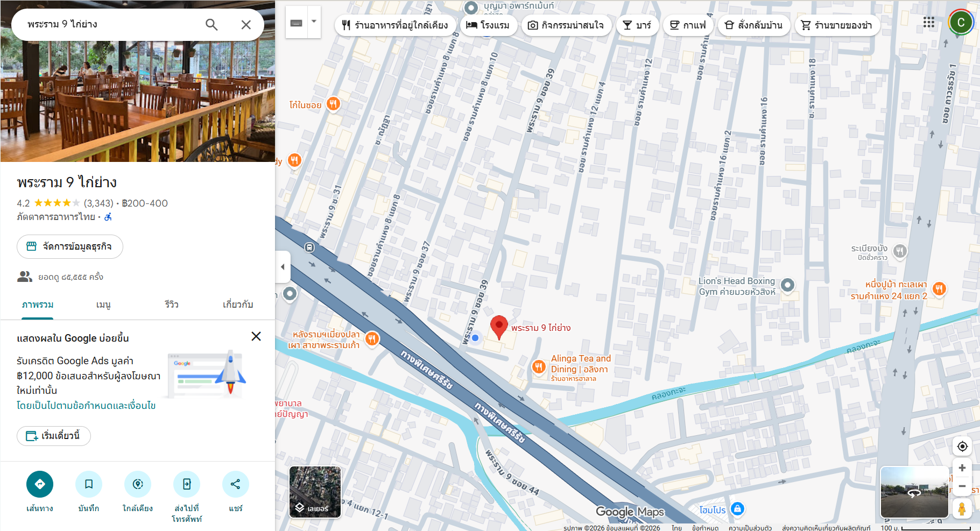The height and width of the screenshot is (531, 980).
Task: Switch to the Reviews (รีวิว) tab
Action: click(172, 305)
